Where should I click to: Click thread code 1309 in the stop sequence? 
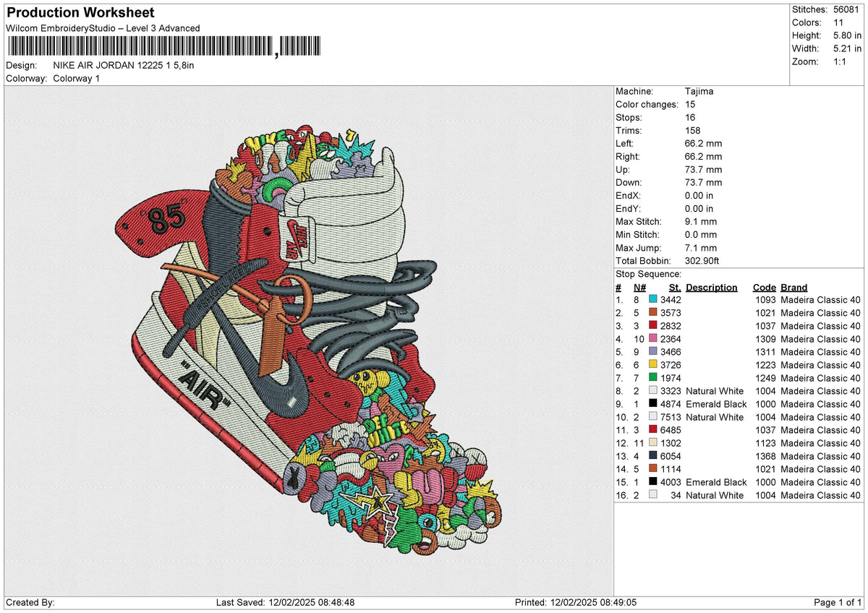(765, 338)
